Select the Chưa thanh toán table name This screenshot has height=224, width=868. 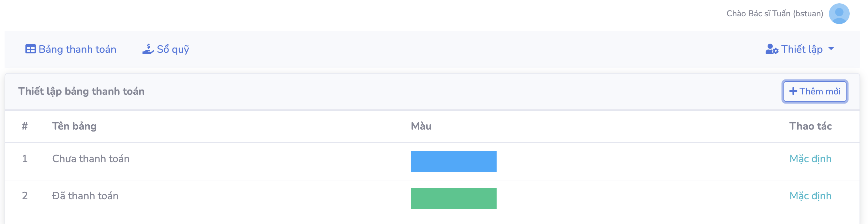pyautogui.click(x=91, y=159)
